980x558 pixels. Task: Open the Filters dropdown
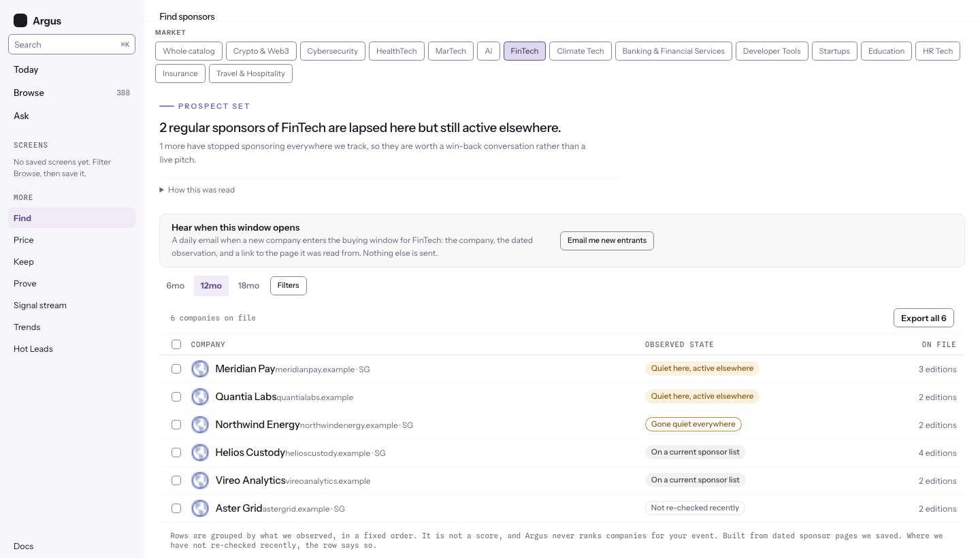289,286
